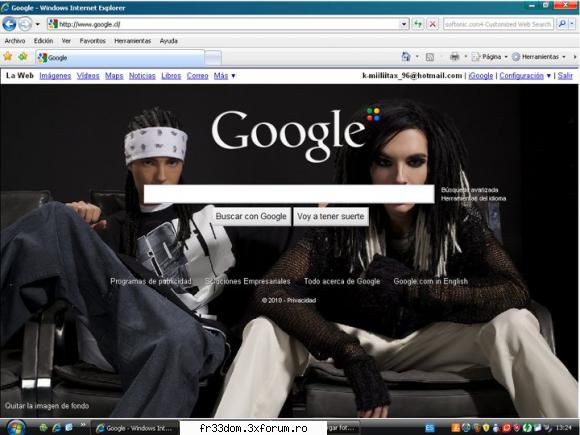
Task: Open the Herramientas toolbar dropdown
Action: tap(539, 57)
